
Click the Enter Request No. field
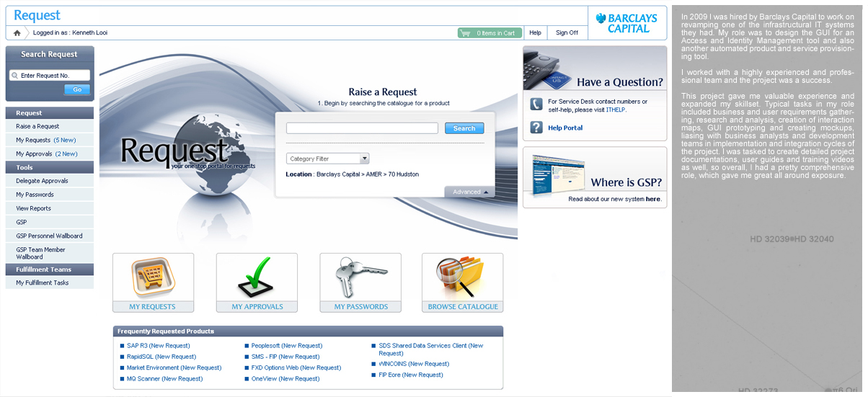50,76
